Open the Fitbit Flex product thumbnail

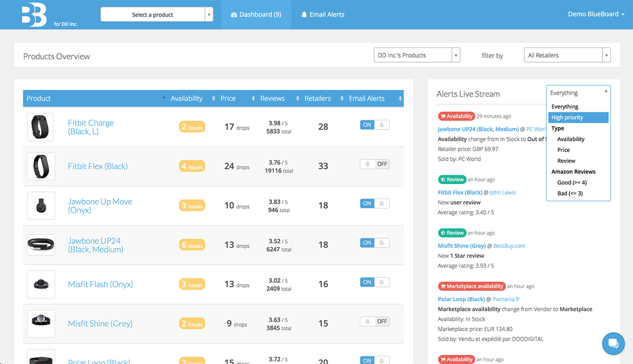pos(41,166)
